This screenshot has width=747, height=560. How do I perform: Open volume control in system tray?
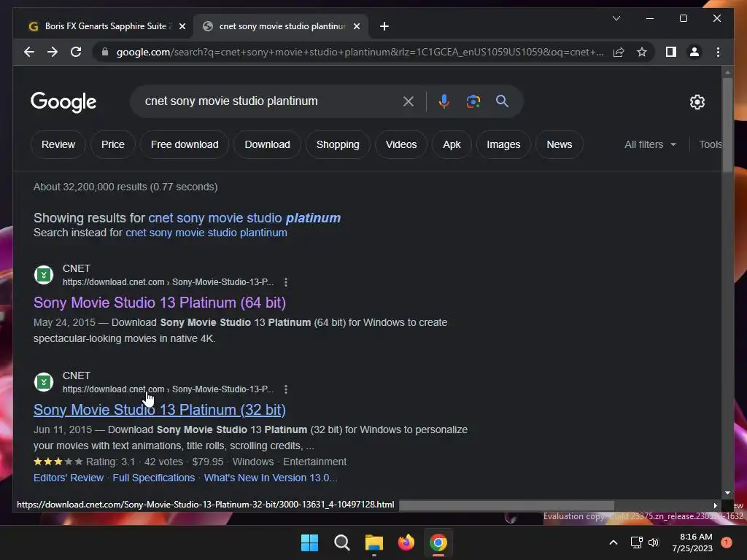[x=654, y=542]
